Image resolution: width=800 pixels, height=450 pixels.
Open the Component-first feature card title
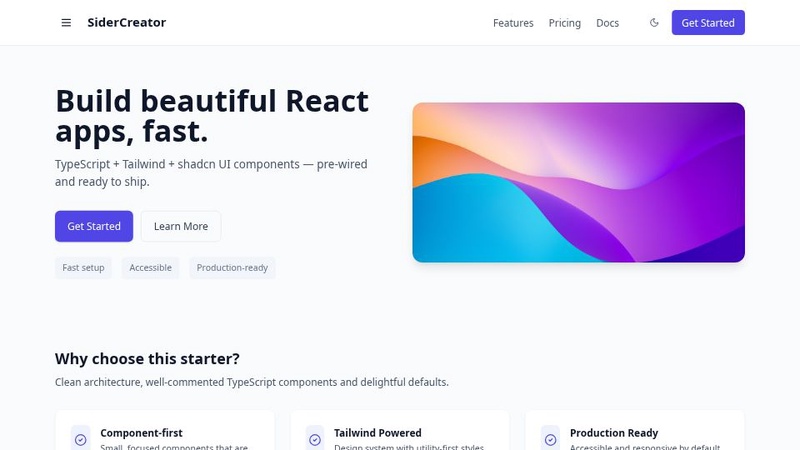[141, 433]
